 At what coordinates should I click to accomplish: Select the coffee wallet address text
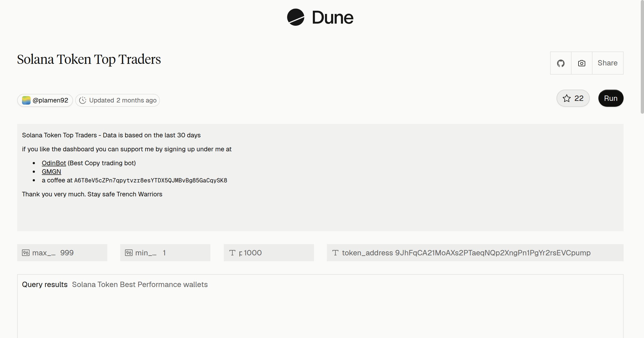point(151,180)
